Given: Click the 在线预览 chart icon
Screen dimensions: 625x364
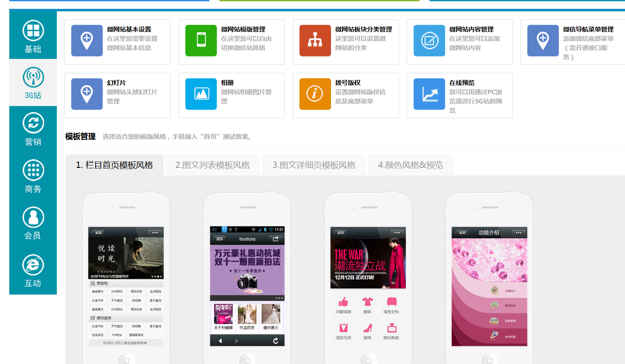Looking at the screenshot, I should (x=429, y=94).
